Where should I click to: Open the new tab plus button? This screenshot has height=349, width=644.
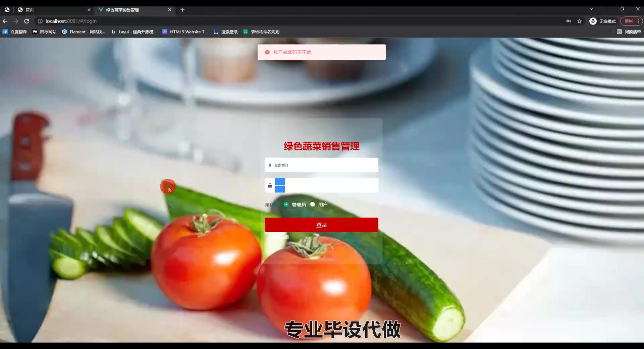click(182, 10)
